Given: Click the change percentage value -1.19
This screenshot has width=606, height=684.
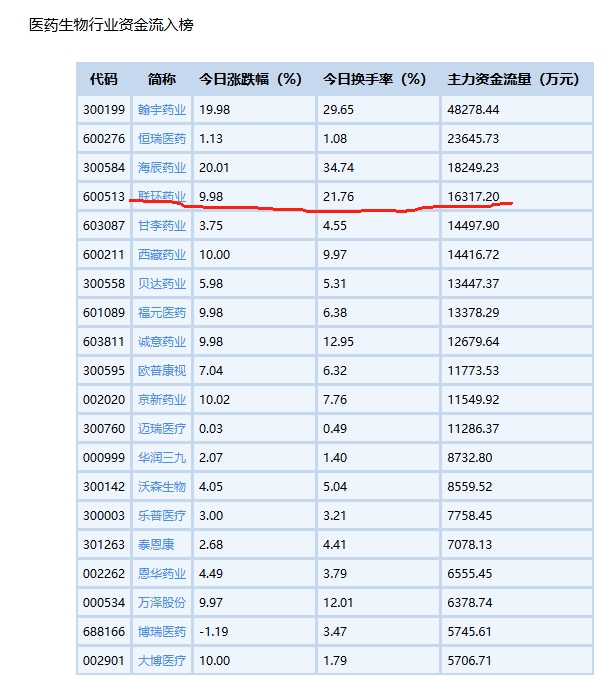Looking at the screenshot, I should (x=213, y=632).
